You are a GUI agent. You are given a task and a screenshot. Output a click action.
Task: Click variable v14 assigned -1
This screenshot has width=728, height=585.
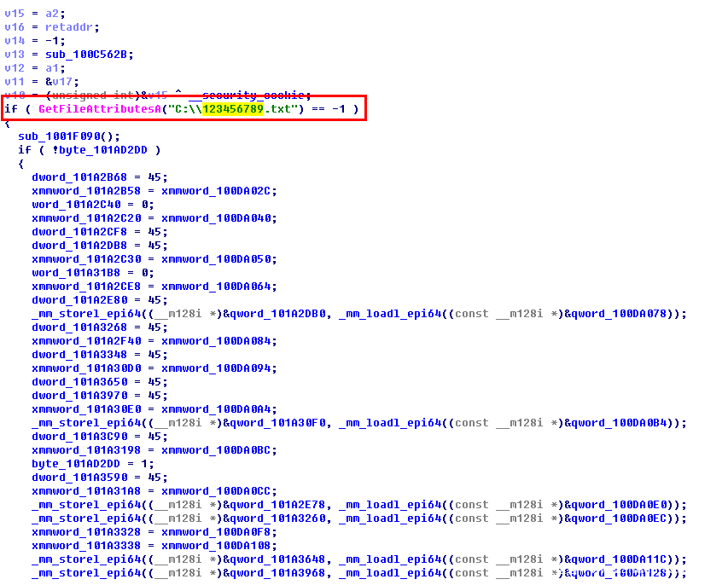tap(15, 41)
